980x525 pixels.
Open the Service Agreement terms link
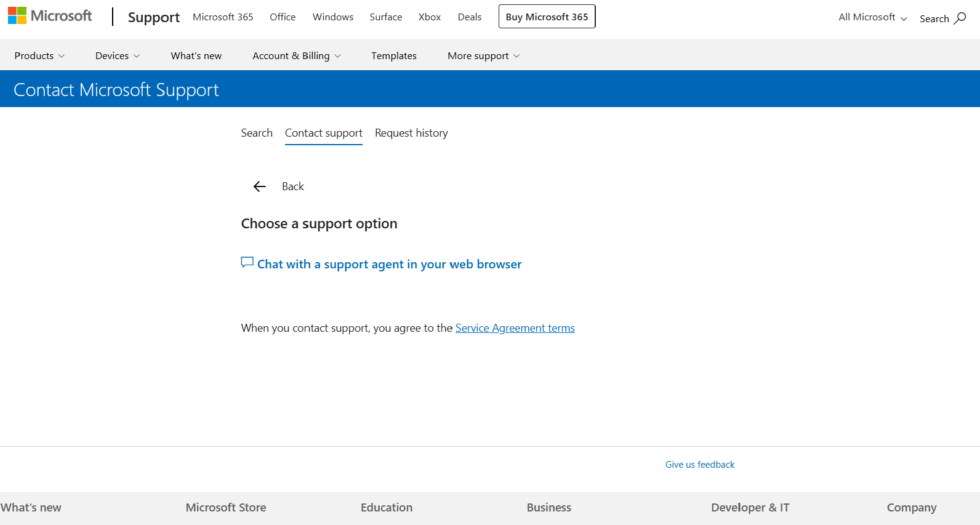[x=515, y=328]
